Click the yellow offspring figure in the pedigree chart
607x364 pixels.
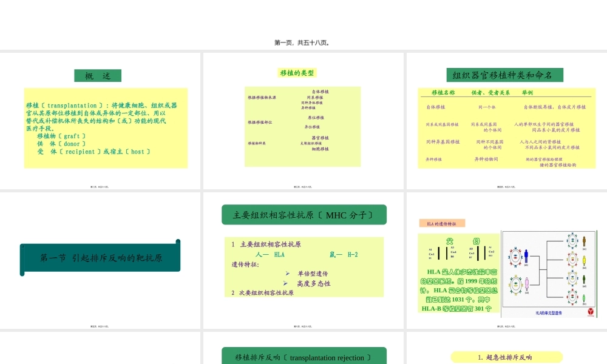(584, 259)
